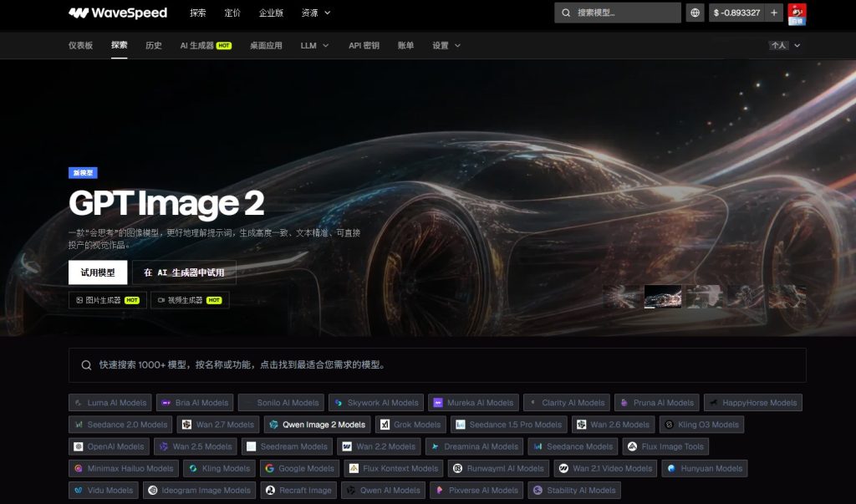Select the Recraft Image tag

click(x=298, y=490)
